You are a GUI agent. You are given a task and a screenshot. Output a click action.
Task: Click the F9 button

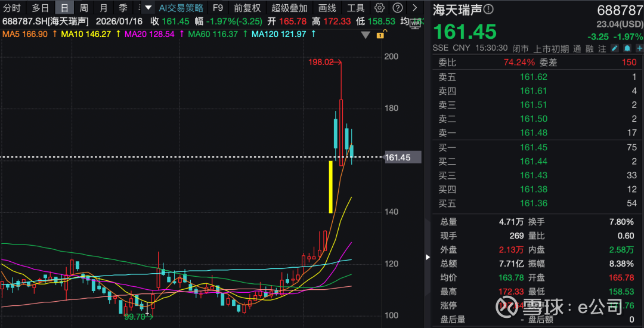[x=218, y=8]
